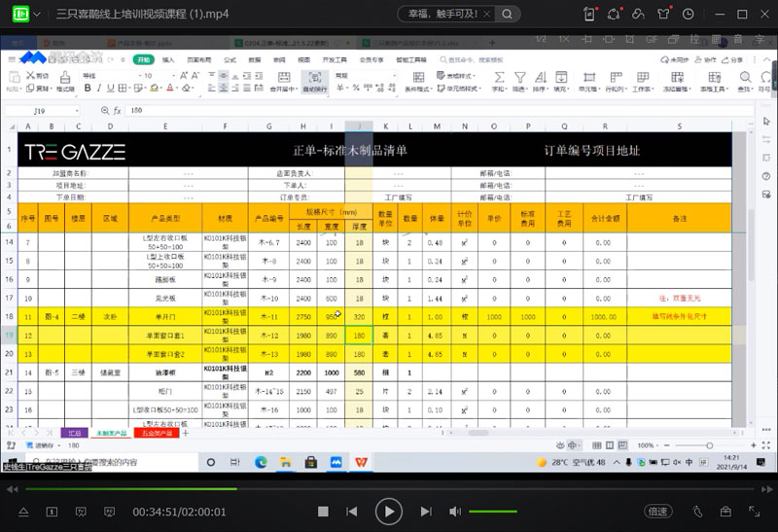Open the 公式 Formulas ribbon tab

[x=230, y=59]
